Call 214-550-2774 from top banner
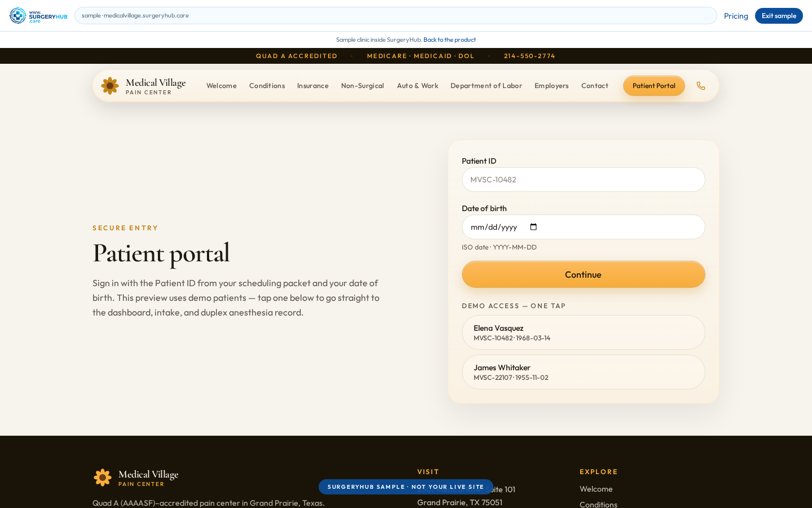 coord(529,56)
